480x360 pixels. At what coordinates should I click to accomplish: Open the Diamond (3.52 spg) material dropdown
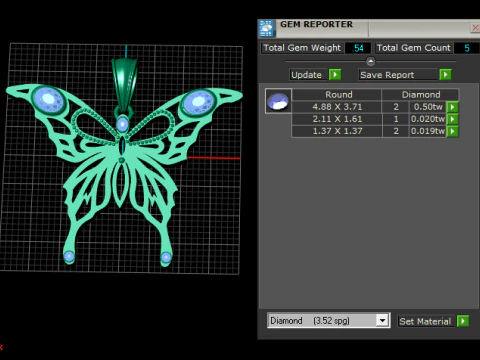click(382, 321)
